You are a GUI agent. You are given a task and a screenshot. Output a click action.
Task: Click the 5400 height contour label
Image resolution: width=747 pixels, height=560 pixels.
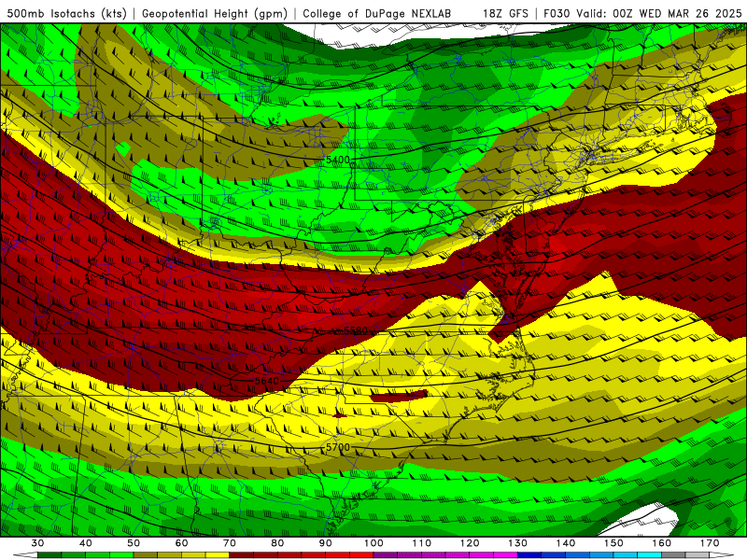click(338, 160)
